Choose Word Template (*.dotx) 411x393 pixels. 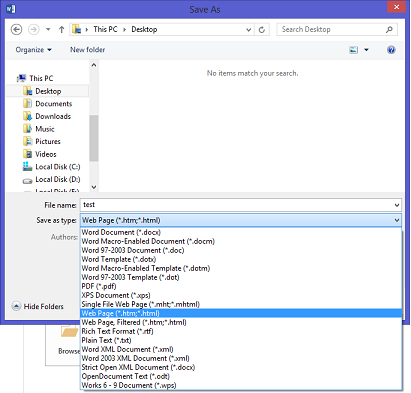(x=241, y=259)
